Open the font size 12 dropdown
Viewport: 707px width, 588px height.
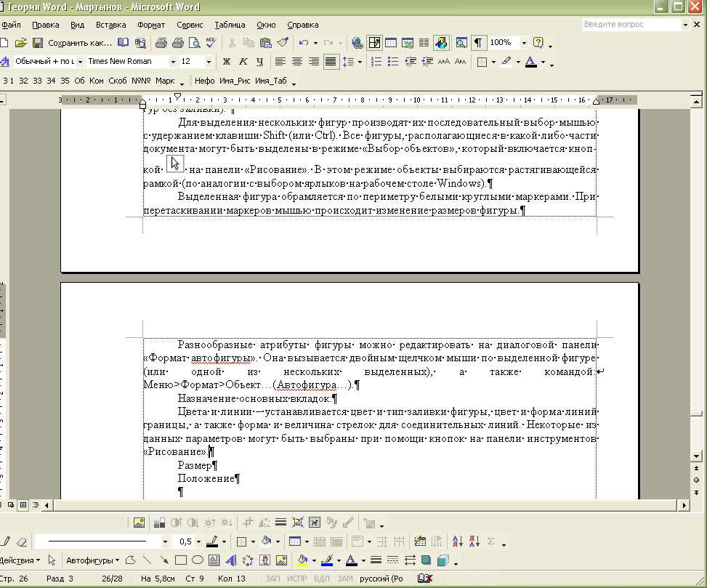click(x=209, y=61)
